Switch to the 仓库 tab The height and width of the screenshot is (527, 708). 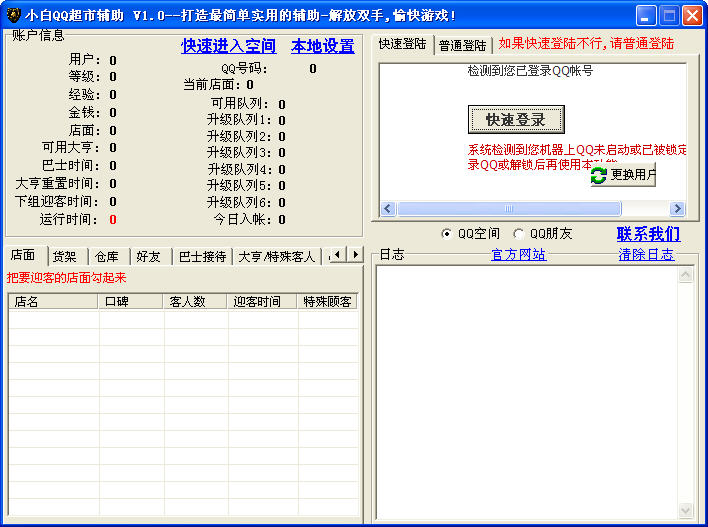(107, 257)
